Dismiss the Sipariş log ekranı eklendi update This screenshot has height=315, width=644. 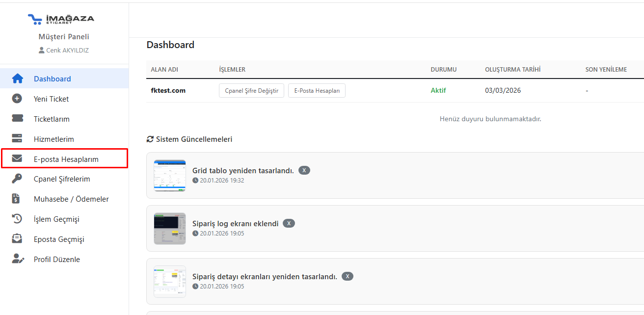pyautogui.click(x=289, y=224)
